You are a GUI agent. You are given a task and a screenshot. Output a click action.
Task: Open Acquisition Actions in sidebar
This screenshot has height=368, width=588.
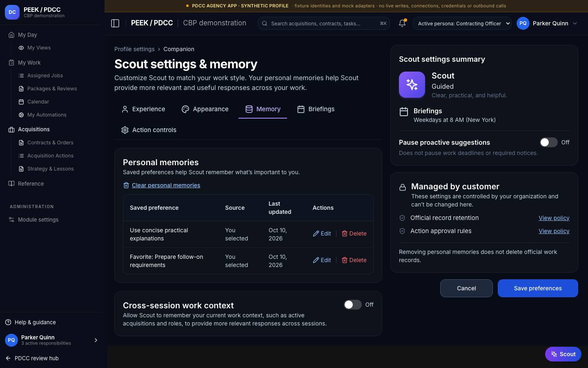(50, 156)
